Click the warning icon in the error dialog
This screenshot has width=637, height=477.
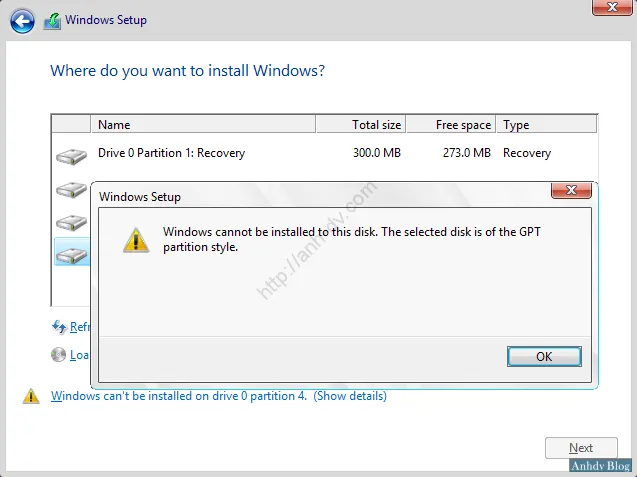133,239
